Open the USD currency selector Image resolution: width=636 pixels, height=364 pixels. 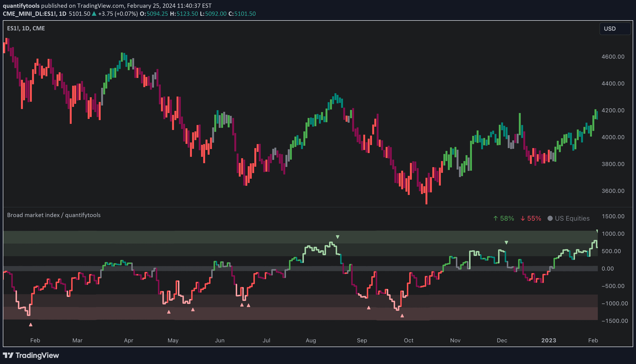pyautogui.click(x=615, y=28)
